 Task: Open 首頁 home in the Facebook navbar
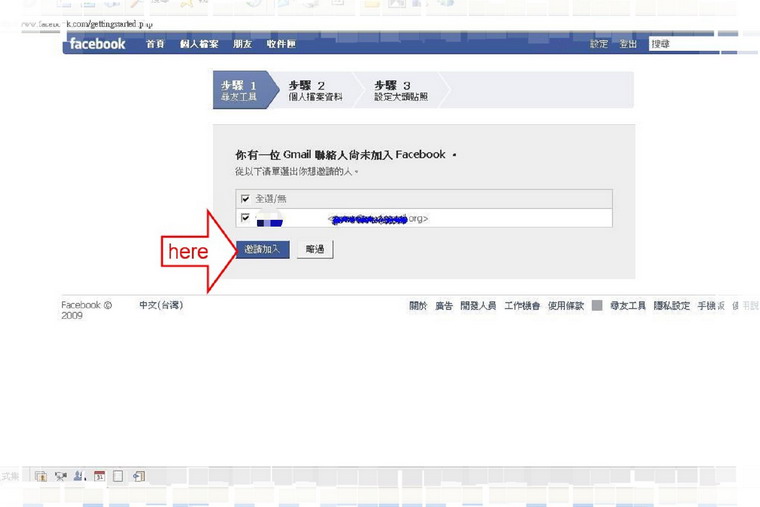155,44
